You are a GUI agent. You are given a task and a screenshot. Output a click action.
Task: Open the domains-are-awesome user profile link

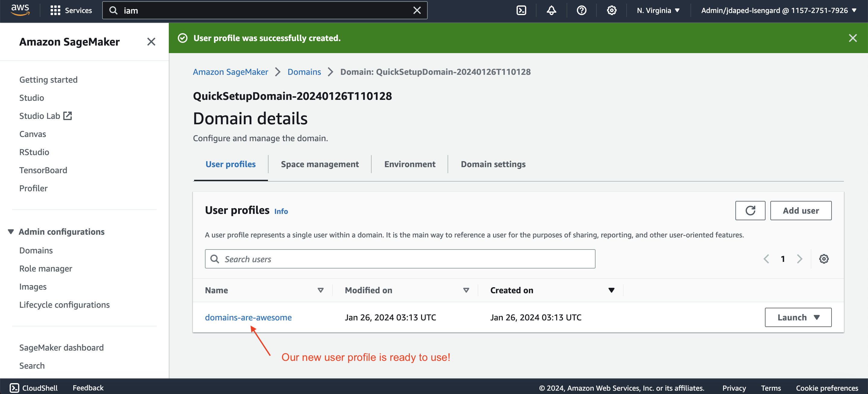pos(248,317)
